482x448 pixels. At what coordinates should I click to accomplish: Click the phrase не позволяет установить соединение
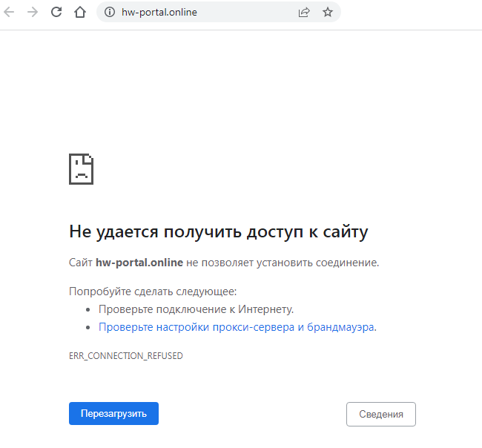pos(283,263)
